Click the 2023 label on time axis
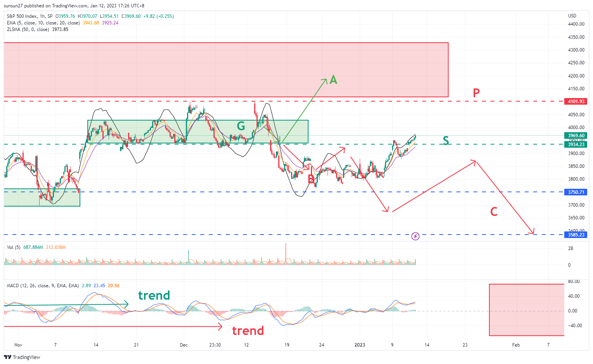593x364 pixels. pyautogui.click(x=360, y=345)
